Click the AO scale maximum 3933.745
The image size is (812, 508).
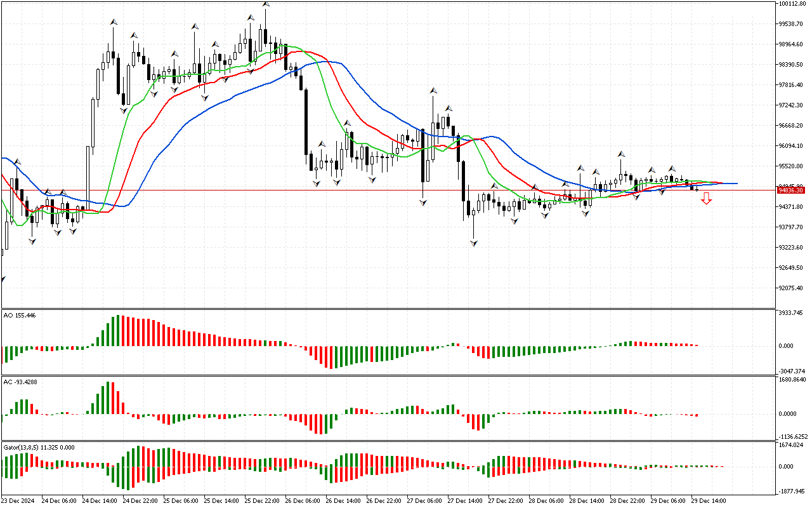pyautogui.click(x=792, y=313)
